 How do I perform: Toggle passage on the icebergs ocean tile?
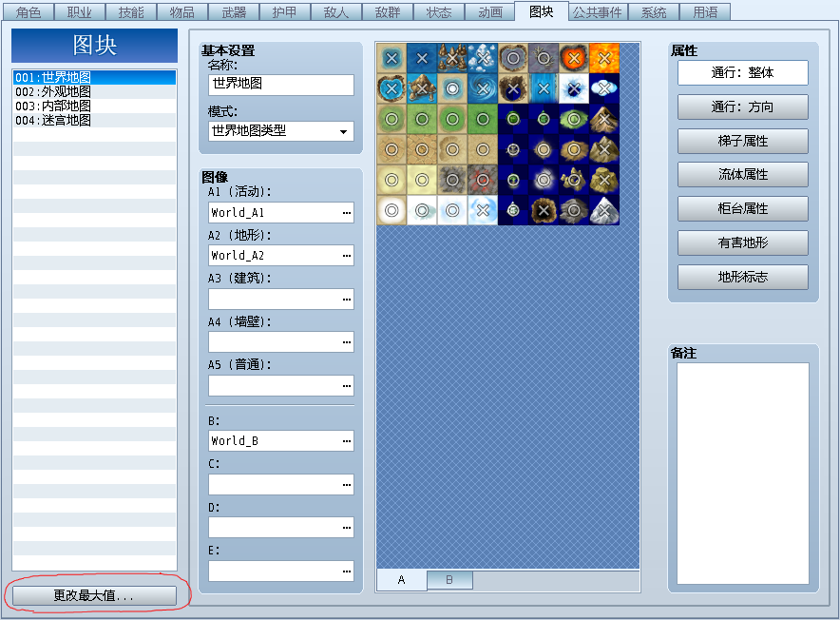[483, 58]
